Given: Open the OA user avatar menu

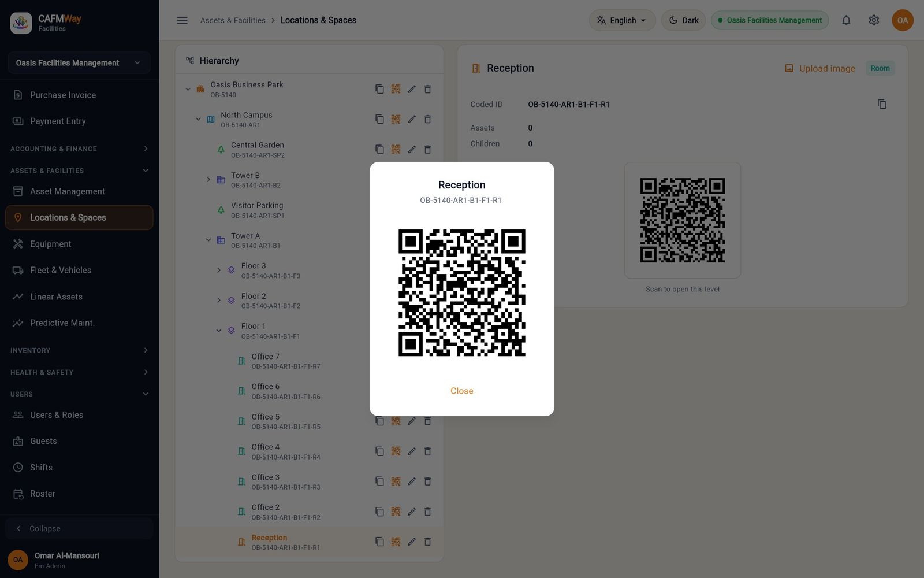Looking at the screenshot, I should (903, 20).
